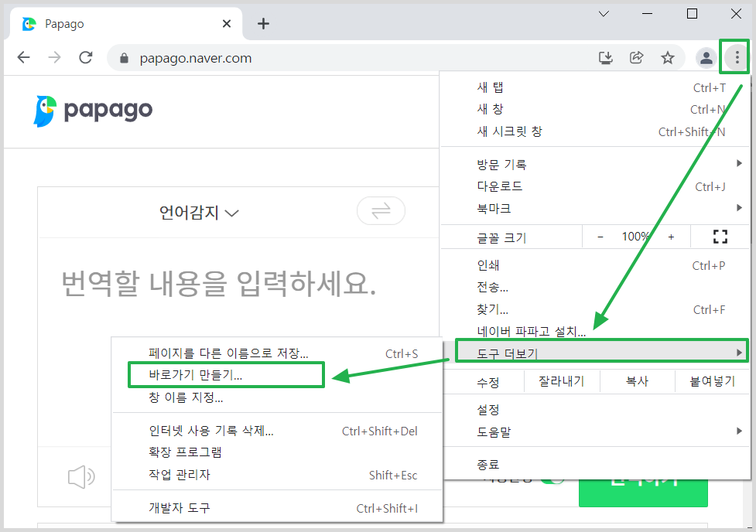Expand 북마크 submenu
This screenshot has width=756, height=532.
click(x=596, y=208)
